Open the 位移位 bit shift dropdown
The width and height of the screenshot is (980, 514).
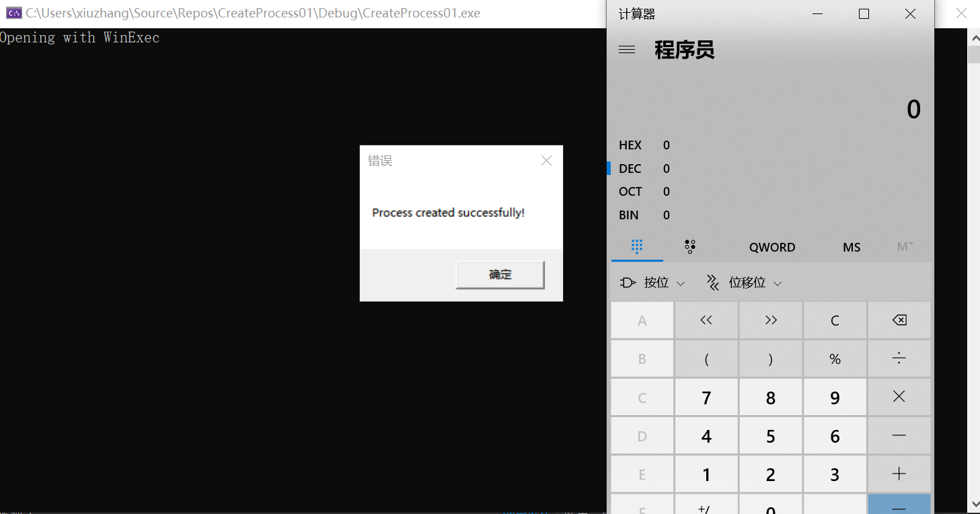coord(743,283)
